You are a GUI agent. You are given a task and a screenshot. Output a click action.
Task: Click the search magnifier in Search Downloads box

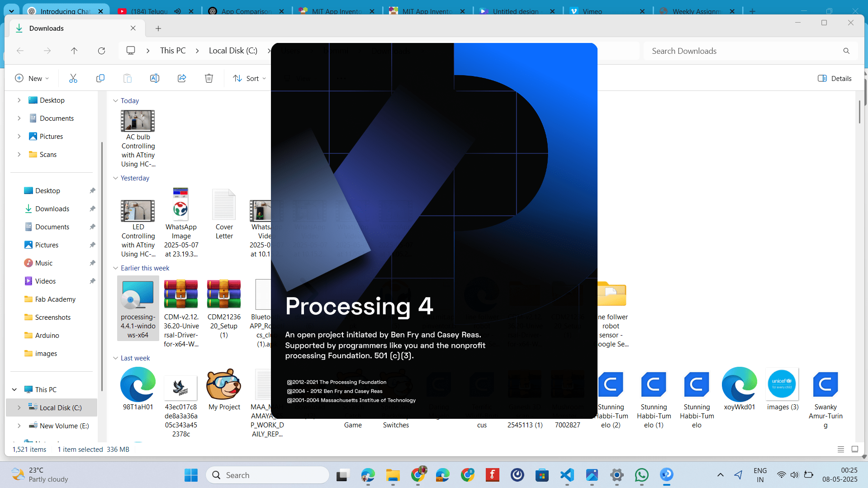pos(846,51)
